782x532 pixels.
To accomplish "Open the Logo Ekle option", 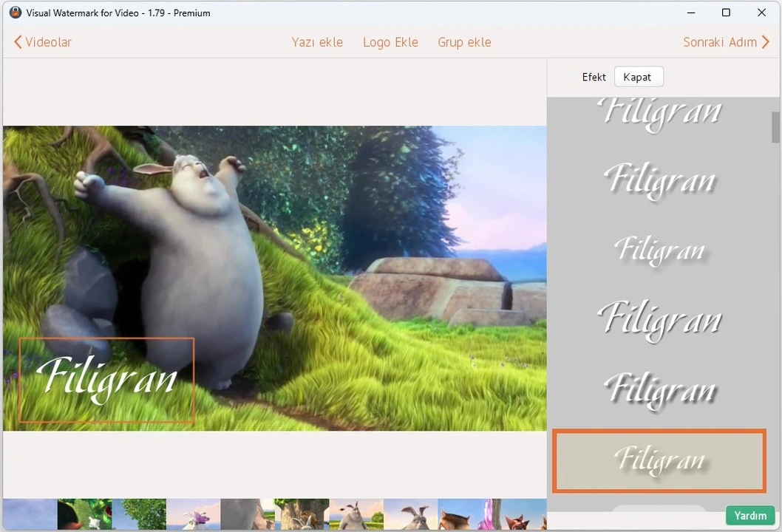I will (390, 42).
